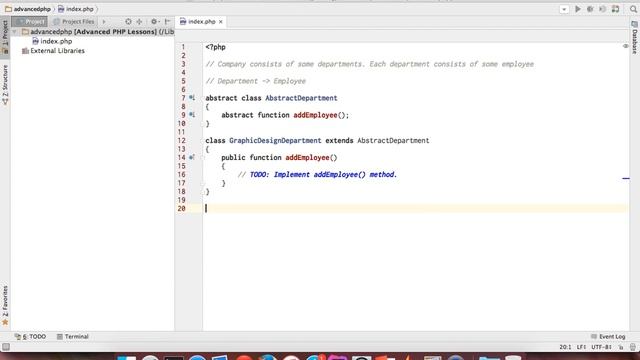Click Scroll from Source target icon
This screenshot has height=360, width=640.
pyautogui.click(x=128, y=22)
